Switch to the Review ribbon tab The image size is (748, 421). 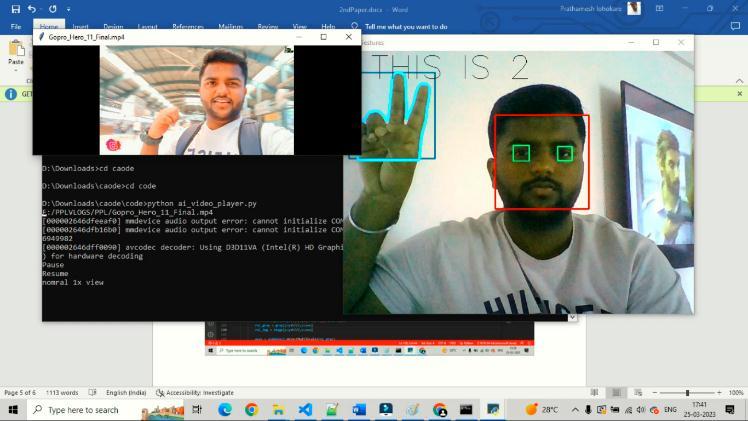coord(268,27)
